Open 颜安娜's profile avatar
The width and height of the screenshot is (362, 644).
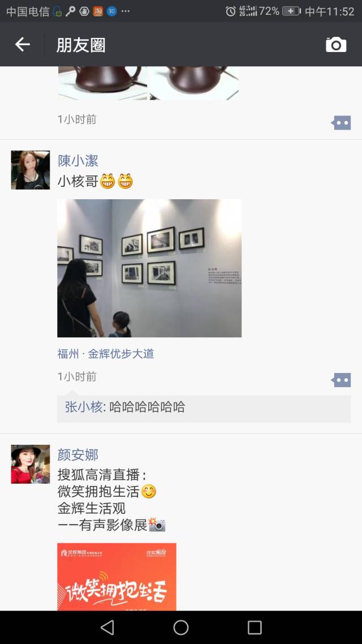[x=31, y=464]
